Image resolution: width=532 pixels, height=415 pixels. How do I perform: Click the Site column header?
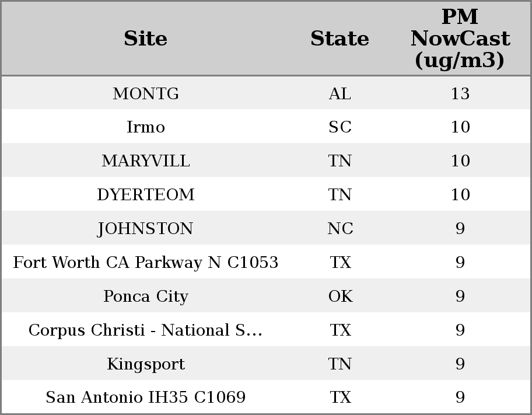[x=145, y=39]
